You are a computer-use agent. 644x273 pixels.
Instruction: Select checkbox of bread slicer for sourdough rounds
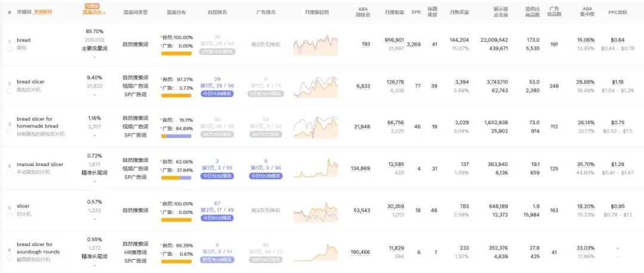click(10, 256)
